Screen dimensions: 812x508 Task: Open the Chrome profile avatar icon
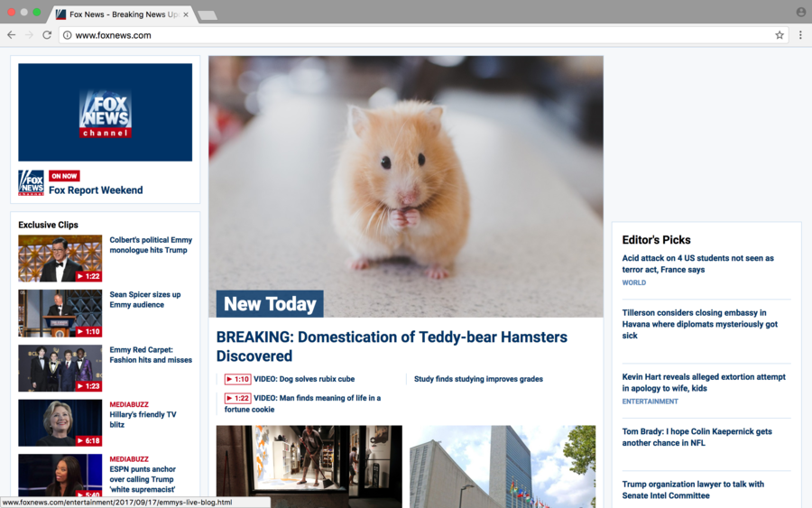[800, 13]
